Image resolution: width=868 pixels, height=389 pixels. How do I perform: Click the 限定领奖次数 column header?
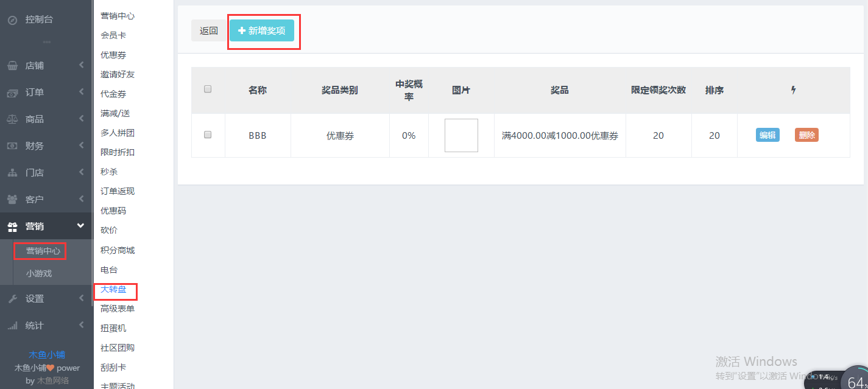(x=658, y=90)
